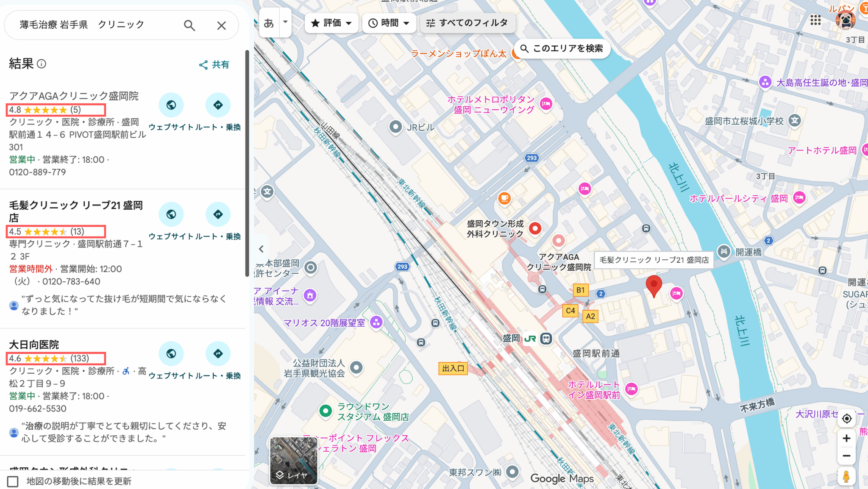This screenshot has width=868, height=489.
Task: Click the 大日向医院 result title
Action: 34,345
